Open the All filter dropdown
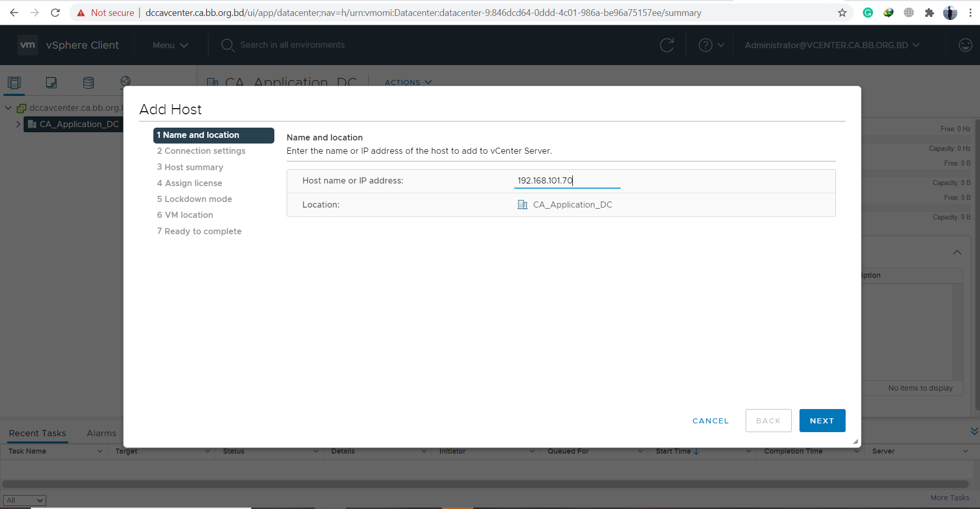 coord(25,500)
